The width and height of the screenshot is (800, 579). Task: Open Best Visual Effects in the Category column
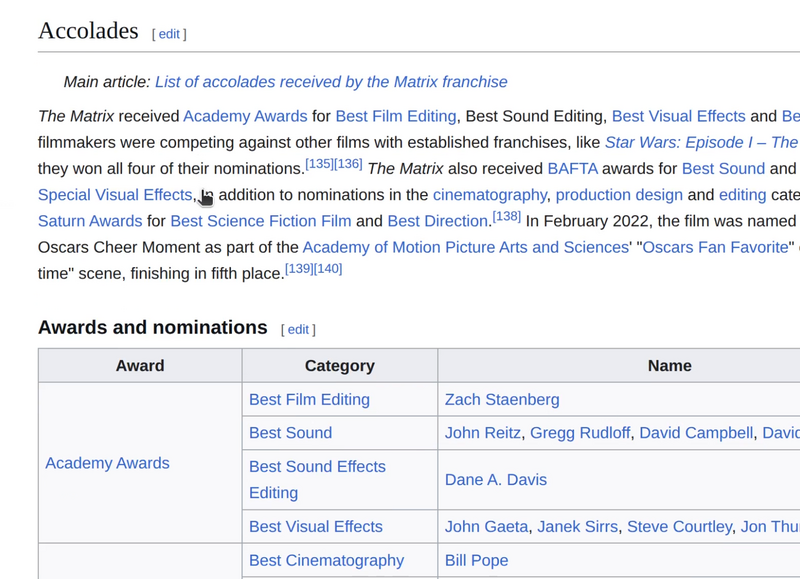click(316, 526)
